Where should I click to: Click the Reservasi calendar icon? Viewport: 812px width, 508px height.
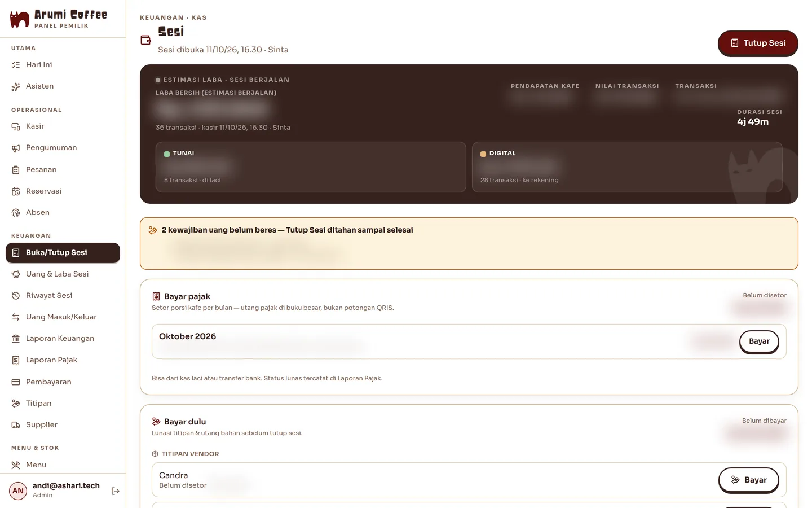click(16, 191)
